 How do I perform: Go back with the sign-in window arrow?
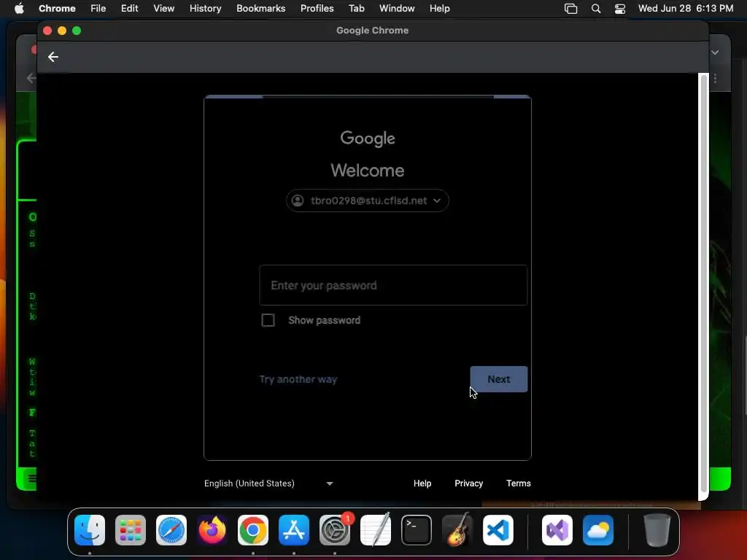point(53,57)
